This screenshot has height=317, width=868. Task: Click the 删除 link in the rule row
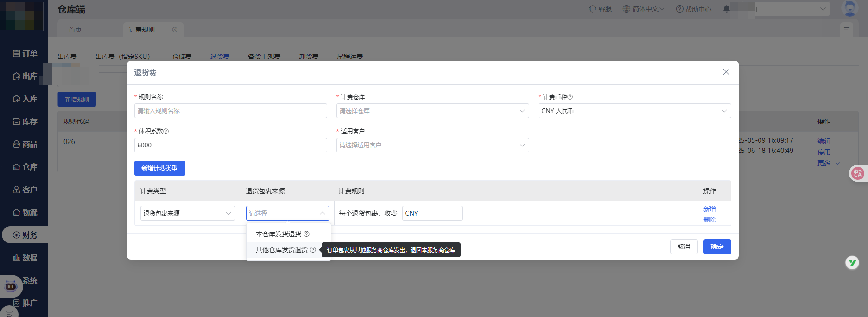[710, 220]
